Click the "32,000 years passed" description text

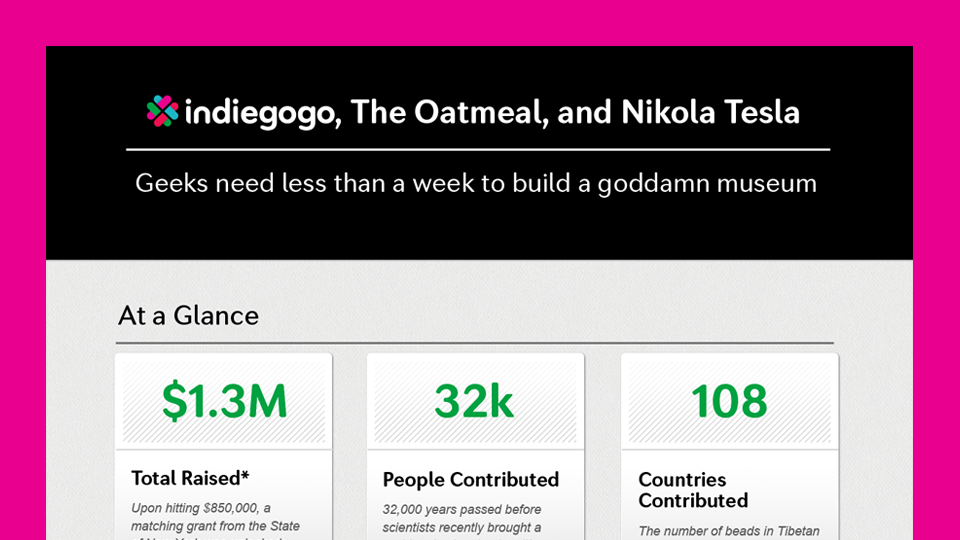(x=462, y=518)
